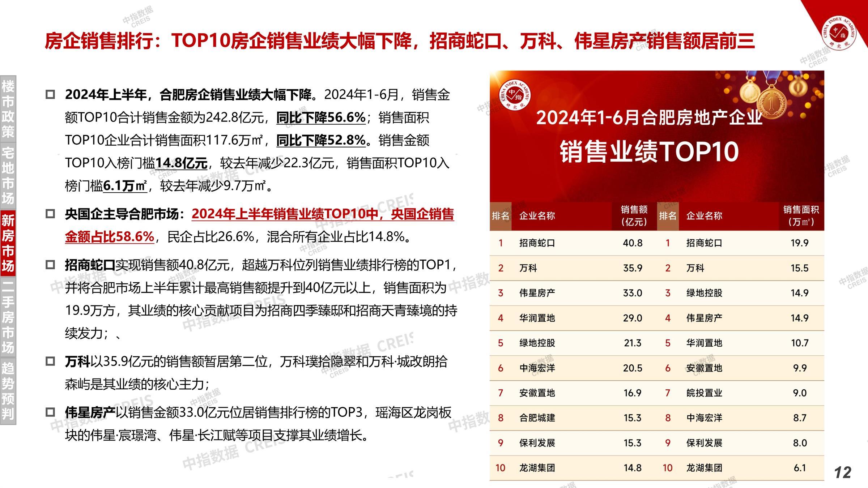The width and height of the screenshot is (868, 488).
Task: Click the 销售额(亿元) column header
Action: [x=634, y=216]
